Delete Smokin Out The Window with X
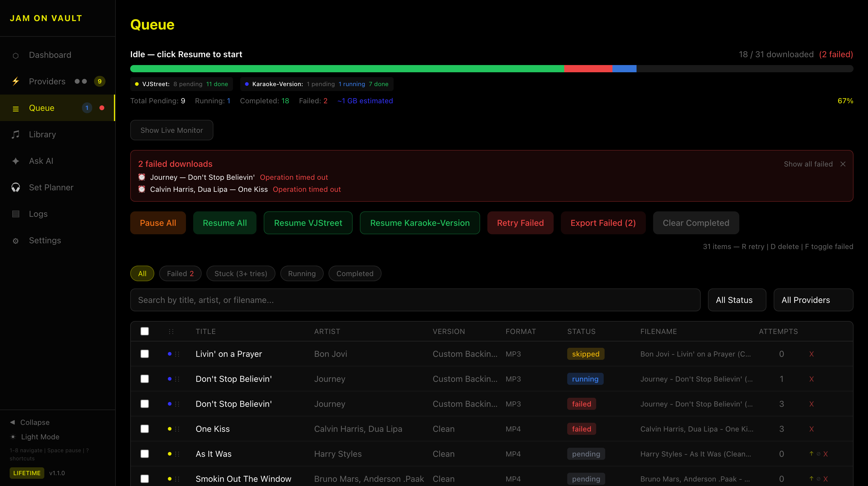Viewport: 868px width, 486px height. pos(825,478)
